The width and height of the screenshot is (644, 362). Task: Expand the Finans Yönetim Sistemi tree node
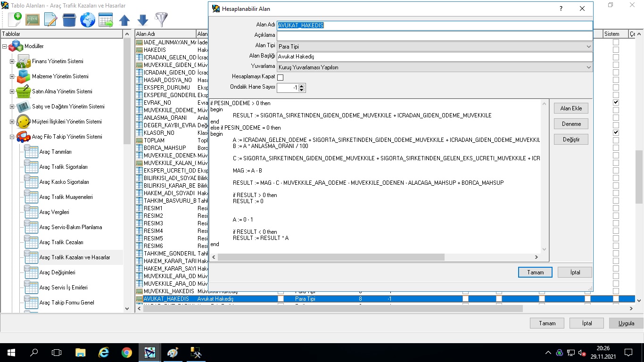[x=12, y=62]
